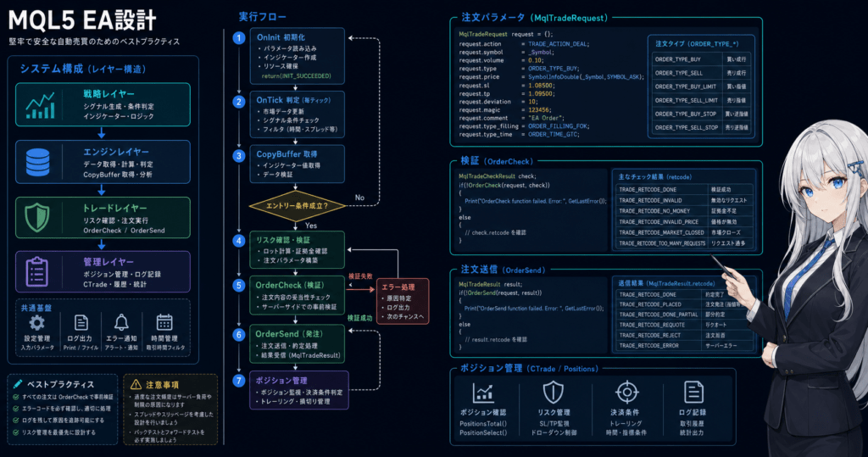
Task: Click the TRADE_RETCODE_ERROR row
Action: click(685, 346)
